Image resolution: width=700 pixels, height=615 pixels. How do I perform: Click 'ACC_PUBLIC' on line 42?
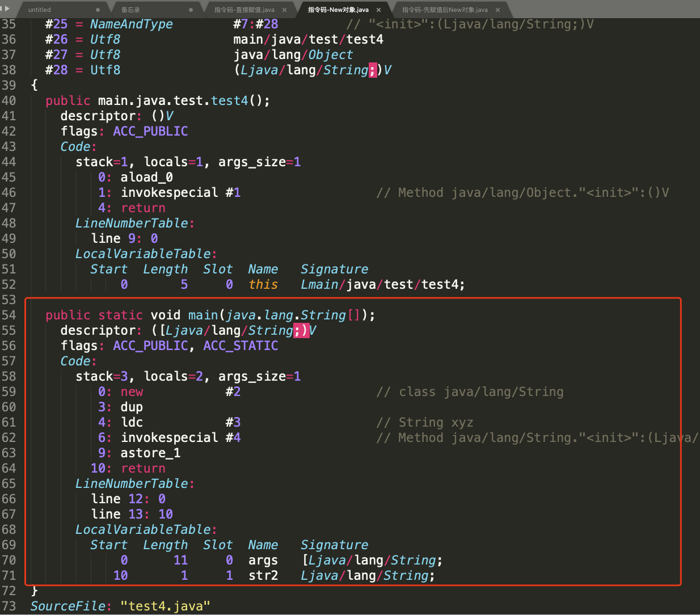(150, 131)
